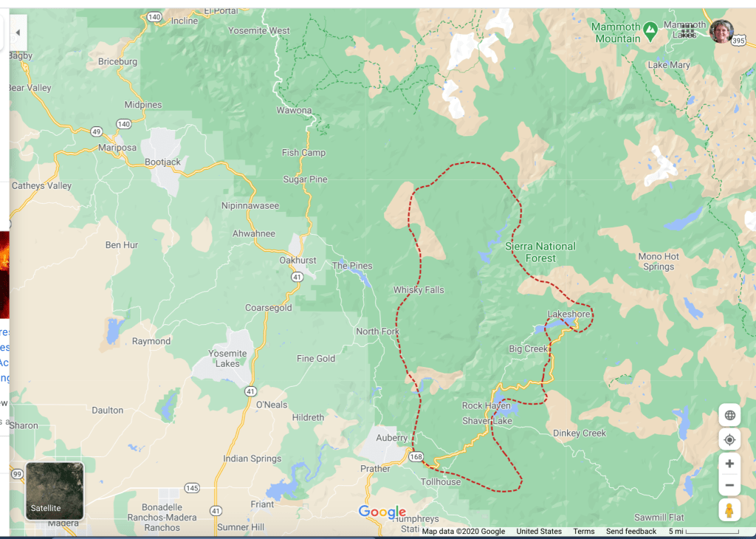Collapse the side panel with the arrow
This screenshot has height=539, width=756.
[x=18, y=32]
